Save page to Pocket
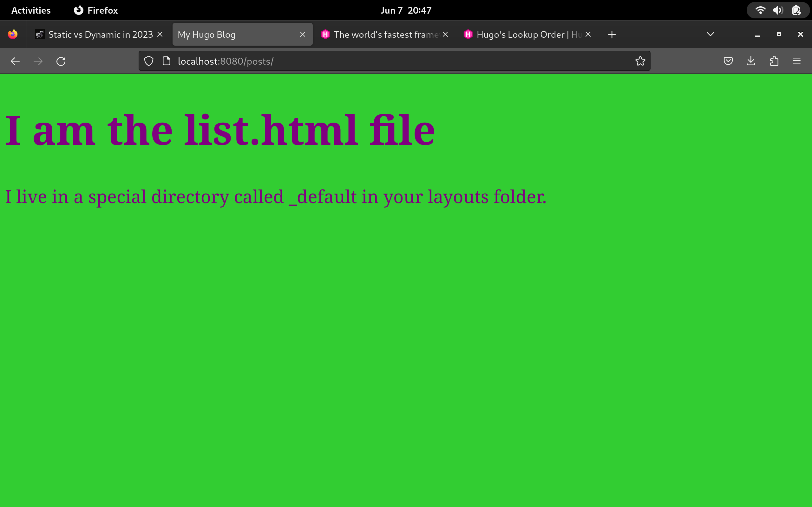 [728, 61]
